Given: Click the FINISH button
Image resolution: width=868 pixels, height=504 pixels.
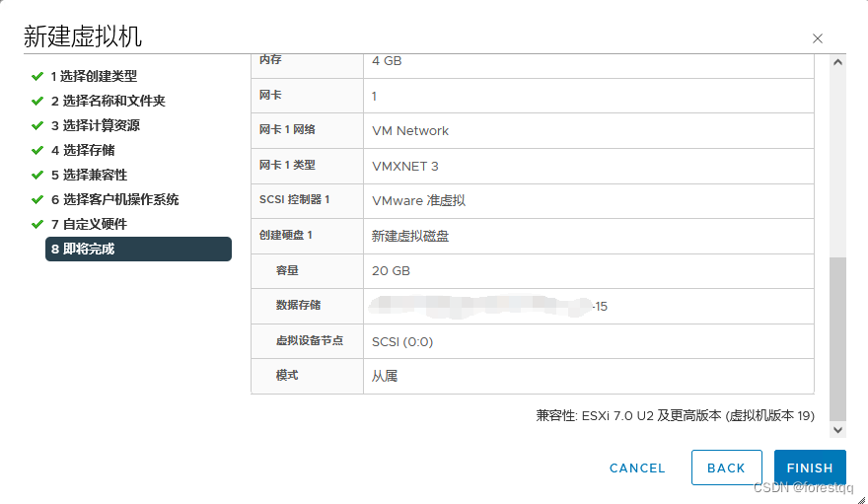Looking at the screenshot, I should [810, 468].
